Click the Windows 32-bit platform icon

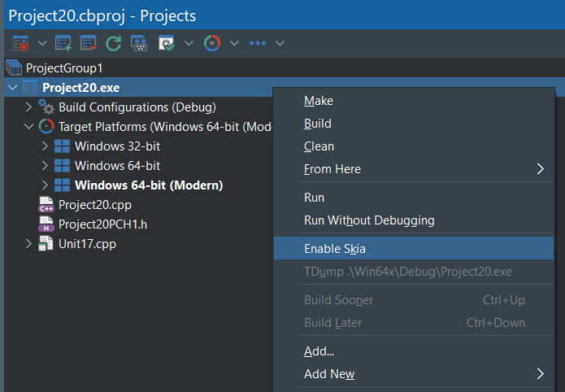pos(62,146)
